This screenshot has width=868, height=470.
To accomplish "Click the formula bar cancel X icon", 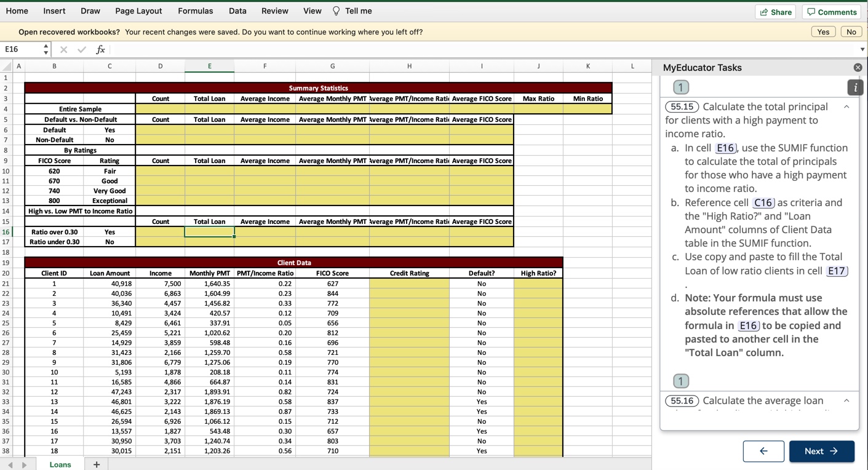I will tap(64, 49).
